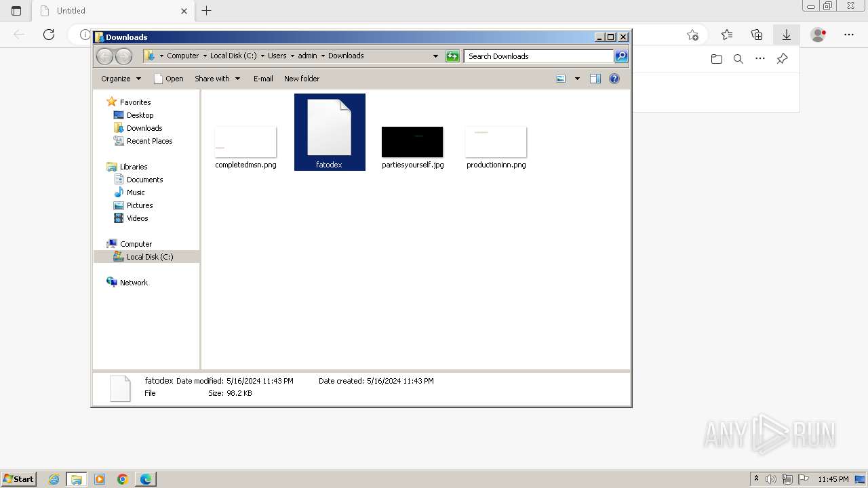This screenshot has width=868, height=488.
Task: Open the Windows Start menu
Action: tap(19, 479)
